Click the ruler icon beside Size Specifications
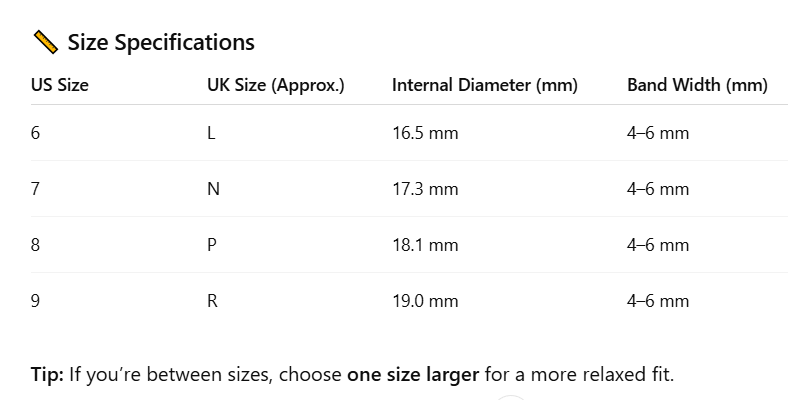Viewport: 788px width, 400px height. (x=45, y=42)
